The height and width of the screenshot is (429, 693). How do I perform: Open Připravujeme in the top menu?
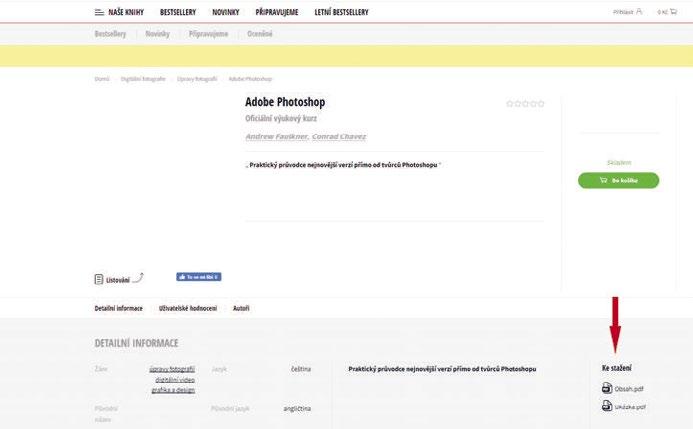pos(277,12)
